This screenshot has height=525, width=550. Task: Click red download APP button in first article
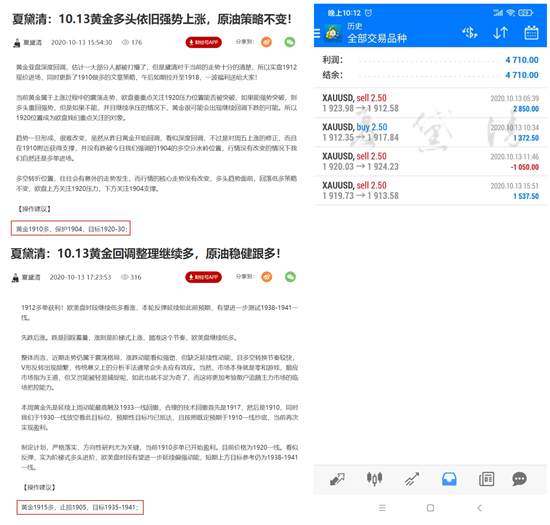point(203,42)
